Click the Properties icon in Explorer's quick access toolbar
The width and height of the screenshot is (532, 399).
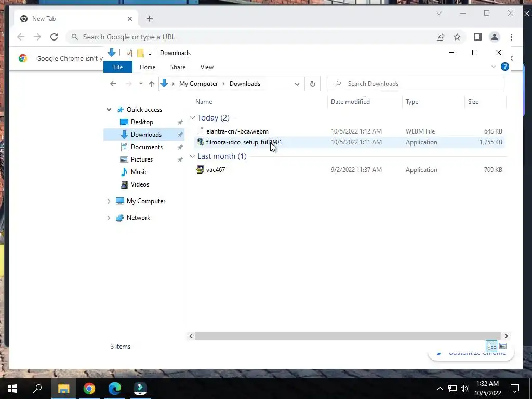(129, 53)
